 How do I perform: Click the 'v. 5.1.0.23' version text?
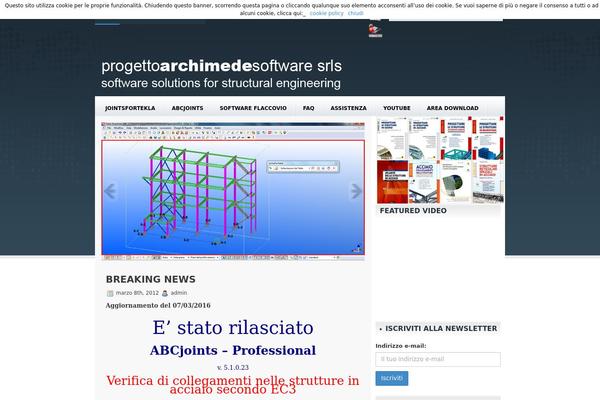pos(233,367)
